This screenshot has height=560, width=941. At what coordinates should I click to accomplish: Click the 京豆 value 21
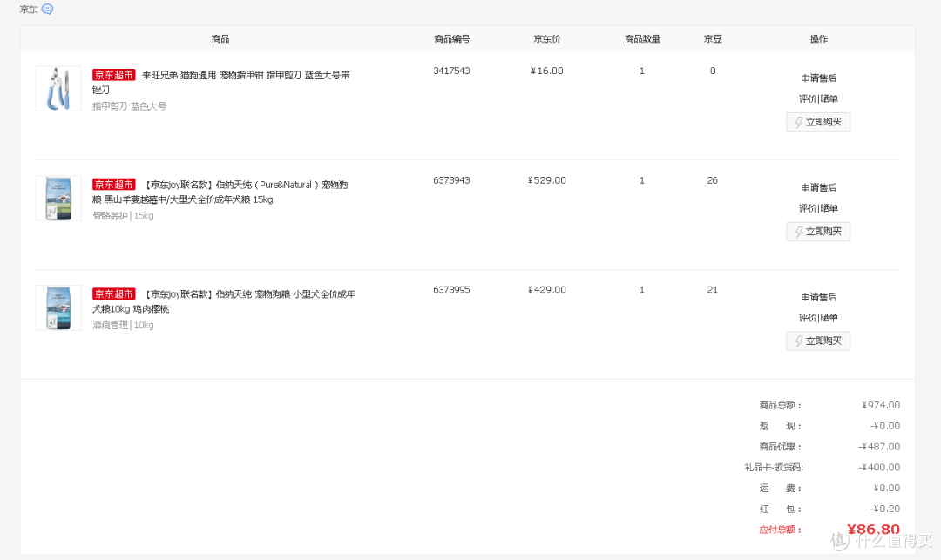(713, 290)
